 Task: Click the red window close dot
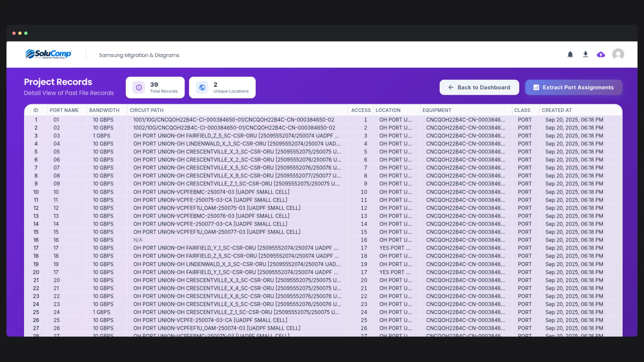pos(14,33)
